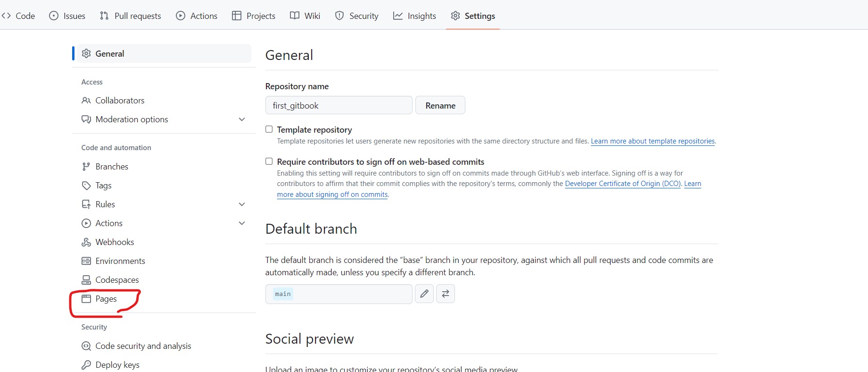Image resolution: width=868 pixels, height=372 pixels.
Task: Click the Rename button
Action: (440, 105)
